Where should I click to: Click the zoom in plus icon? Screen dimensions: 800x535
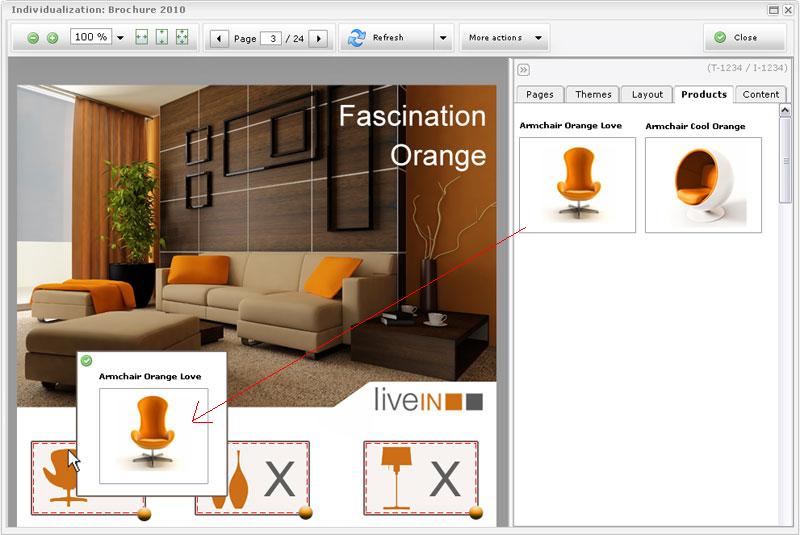(x=52, y=38)
